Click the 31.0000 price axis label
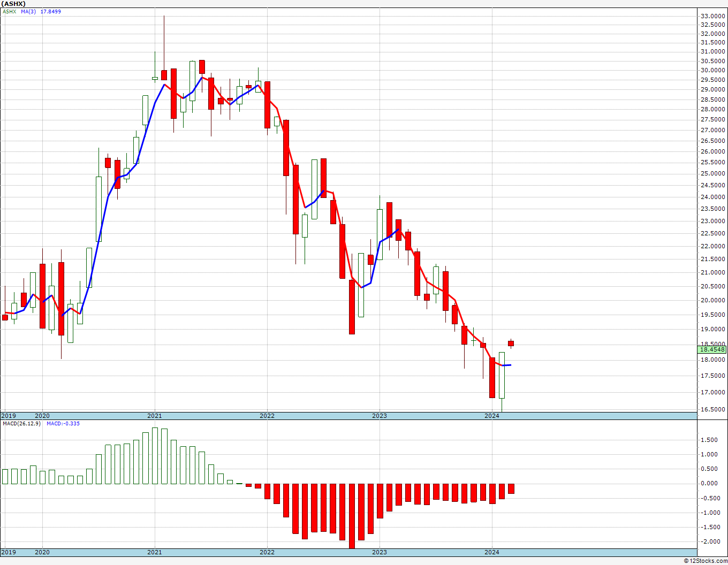728x565 pixels. [713, 51]
